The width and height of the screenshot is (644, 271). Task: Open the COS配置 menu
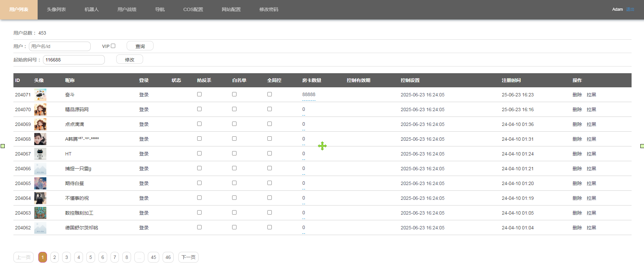(193, 9)
